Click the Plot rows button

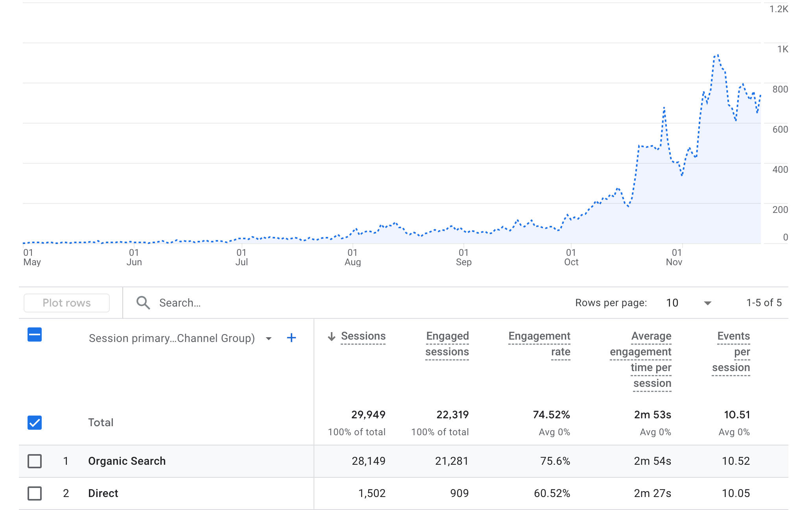point(66,303)
